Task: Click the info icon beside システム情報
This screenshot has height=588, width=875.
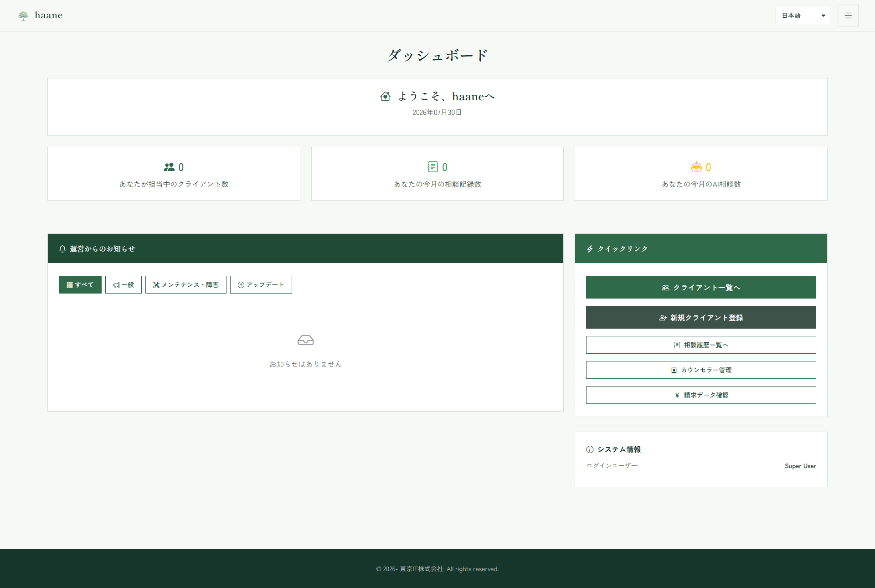Action: point(590,449)
